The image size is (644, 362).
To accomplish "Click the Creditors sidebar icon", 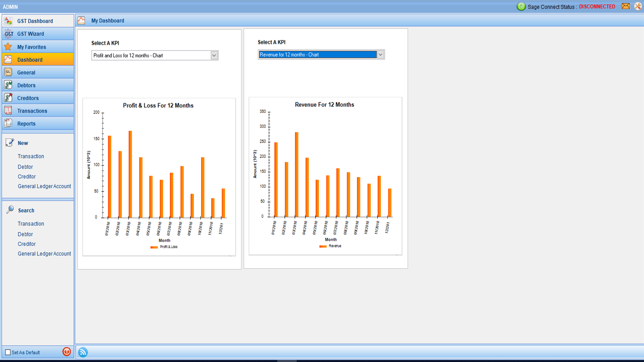I will click(8, 98).
